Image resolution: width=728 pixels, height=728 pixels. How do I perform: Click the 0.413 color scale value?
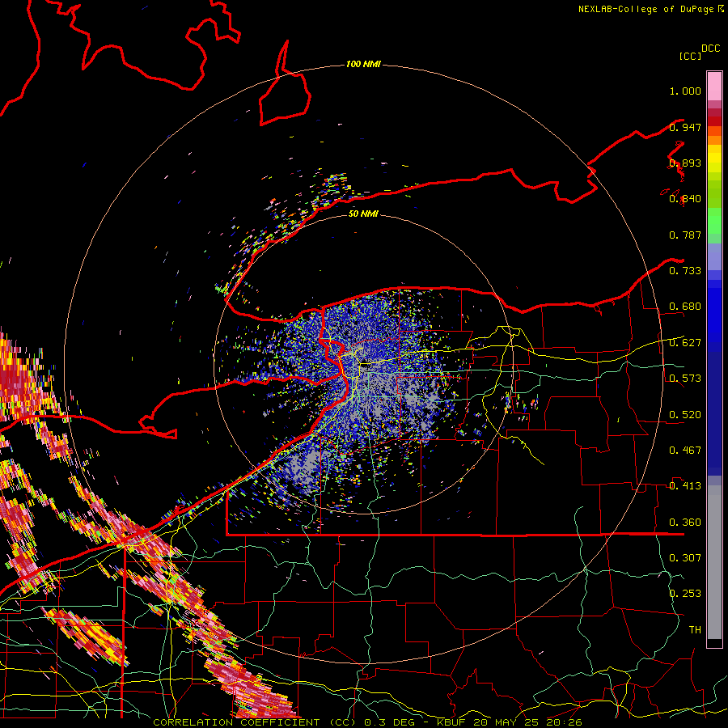point(685,486)
